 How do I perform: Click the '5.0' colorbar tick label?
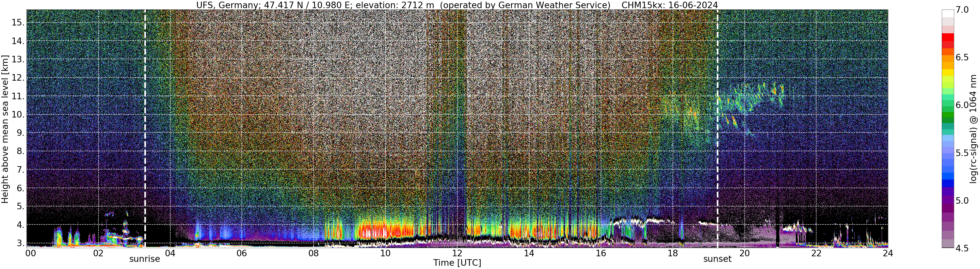(962, 200)
